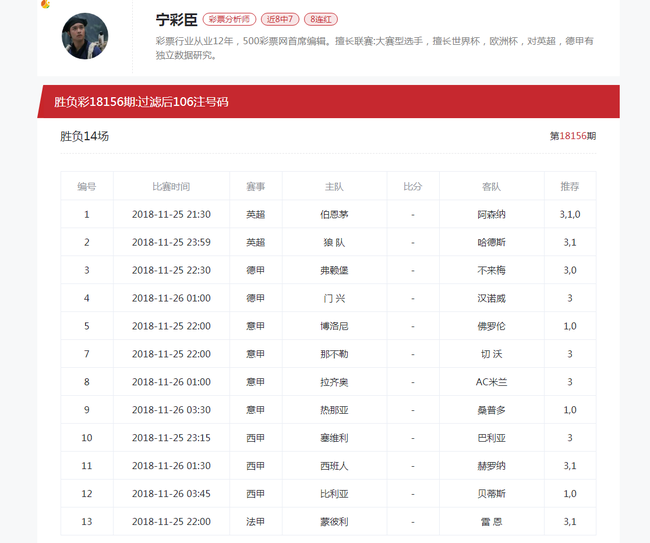650x543 pixels.
Task: Select home team 弗赖堡
Action: coord(334,270)
